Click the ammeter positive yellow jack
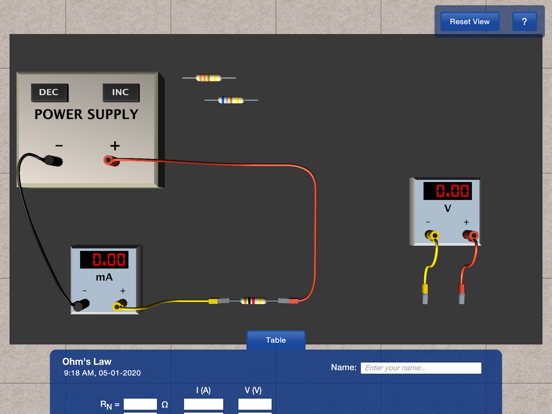This screenshot has height=414, width=552. click(119, 305)
